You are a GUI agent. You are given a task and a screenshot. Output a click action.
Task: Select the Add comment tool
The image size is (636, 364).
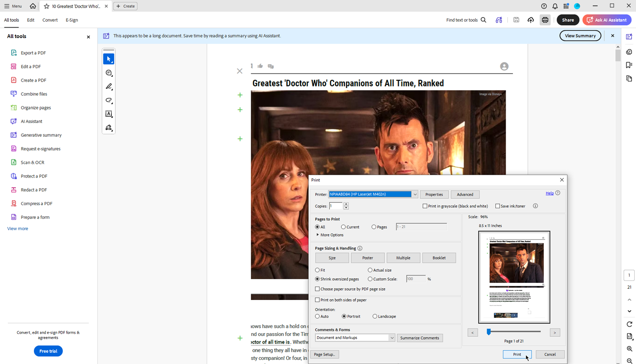pyautogui.click(x=109, y=73)
